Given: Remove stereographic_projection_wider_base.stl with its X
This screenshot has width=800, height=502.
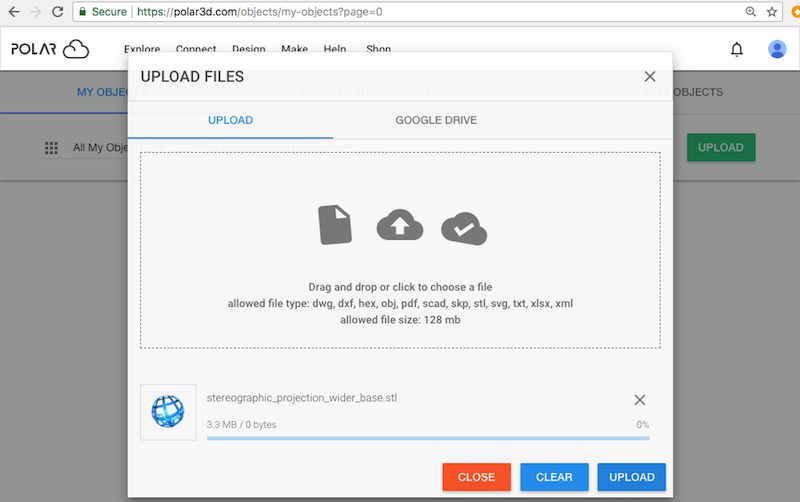Looking at the screenshot, I should (640, 399).
